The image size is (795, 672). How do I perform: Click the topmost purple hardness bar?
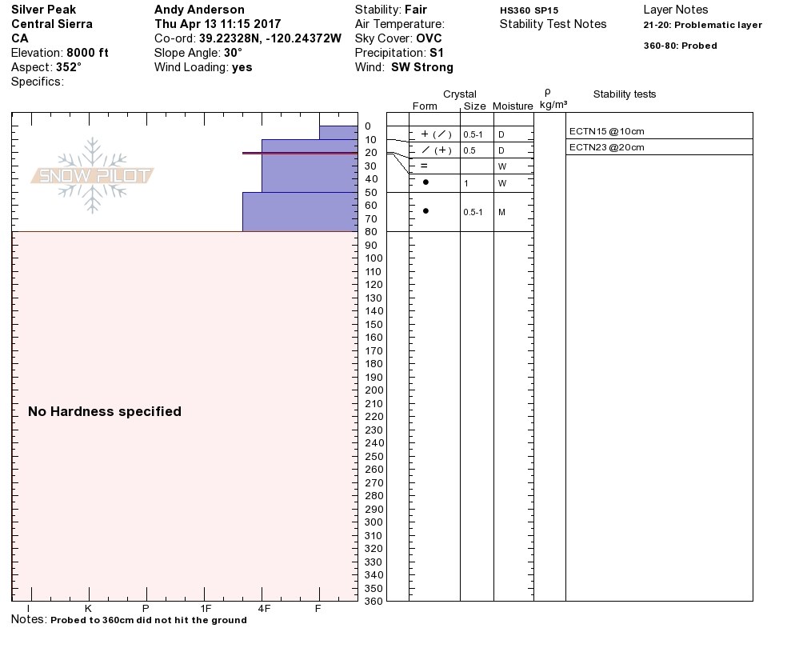(338, 132)
